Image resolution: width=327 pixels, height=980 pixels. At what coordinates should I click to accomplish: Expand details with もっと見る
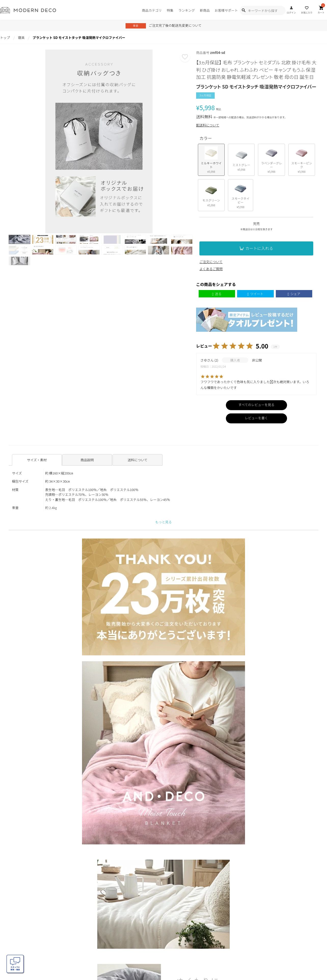pyautogui.click(x=163, y=522)
